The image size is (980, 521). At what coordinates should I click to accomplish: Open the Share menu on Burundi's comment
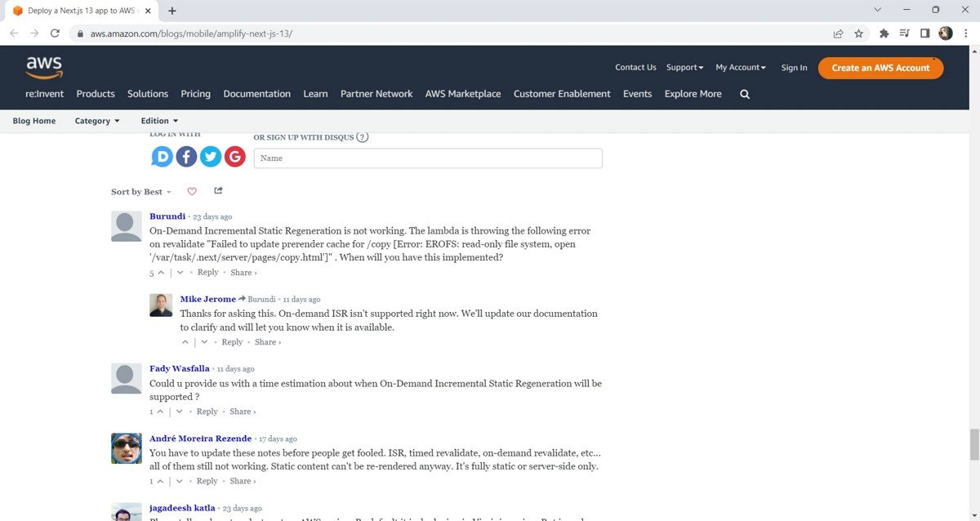[243, 273]
